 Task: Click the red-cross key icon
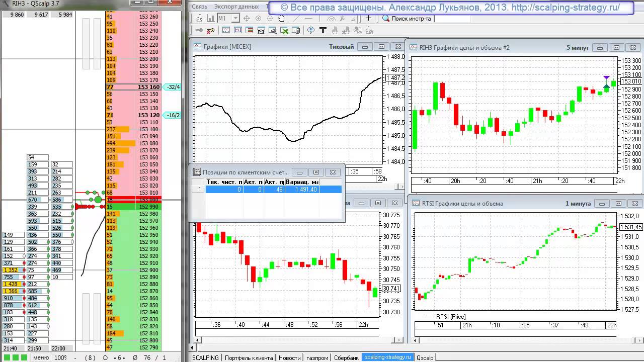click(210, 31)
